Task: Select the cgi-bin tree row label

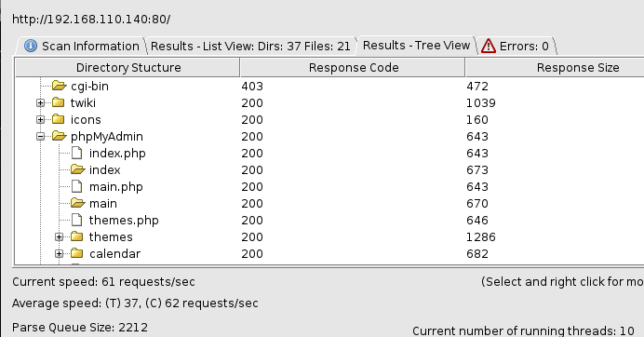Action: [x=90, y=87]
